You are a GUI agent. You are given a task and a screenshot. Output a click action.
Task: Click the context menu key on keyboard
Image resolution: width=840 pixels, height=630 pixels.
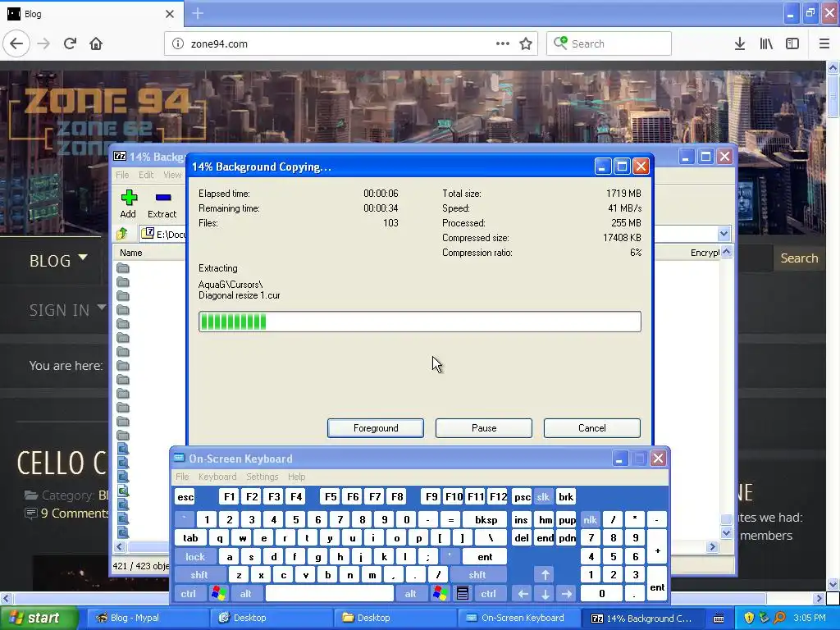pos(463,594)
